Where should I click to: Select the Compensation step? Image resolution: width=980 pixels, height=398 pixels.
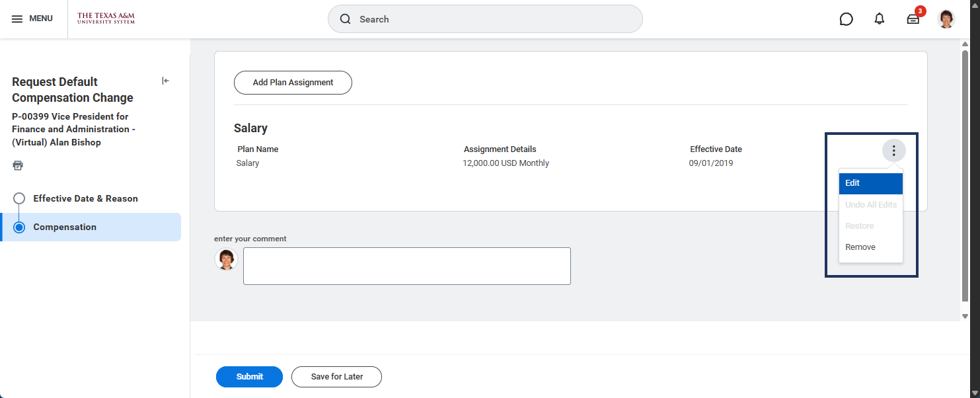coord(65,227)
